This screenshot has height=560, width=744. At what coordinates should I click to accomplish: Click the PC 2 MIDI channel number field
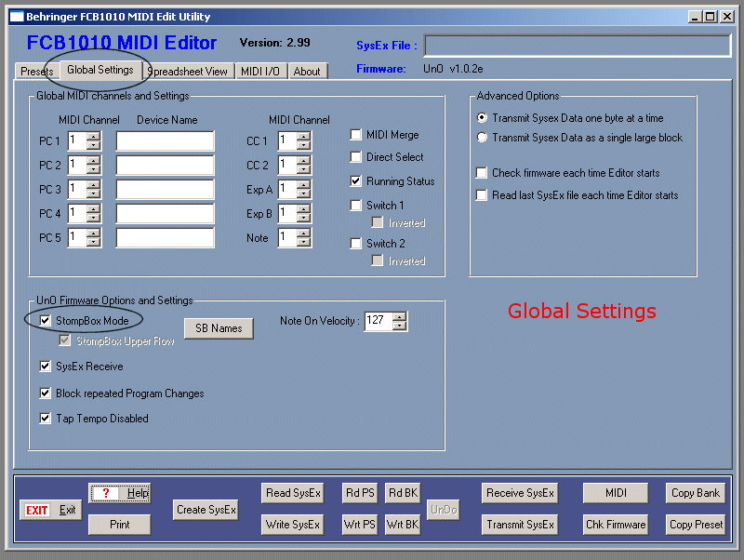tap(77, 166)
